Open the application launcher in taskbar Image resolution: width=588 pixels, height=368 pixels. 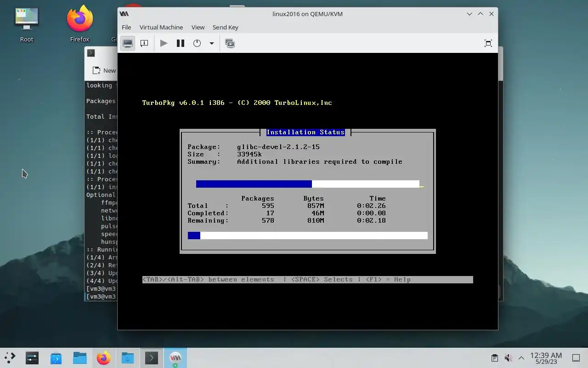click(10, 357)
